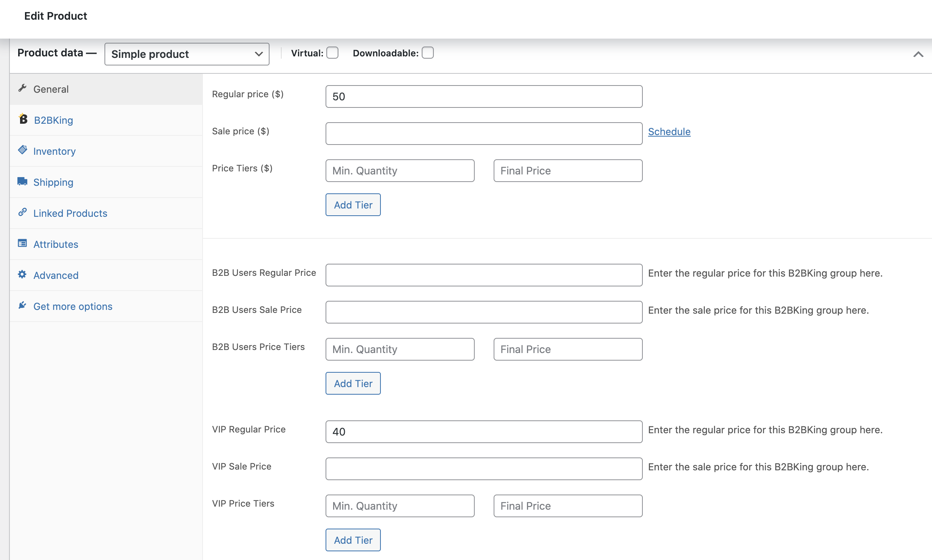The width and height of the screenshot is (932, 560).
Task: Click the Attributes list icon
Action: pyautogui.click(x=22, y=243)
